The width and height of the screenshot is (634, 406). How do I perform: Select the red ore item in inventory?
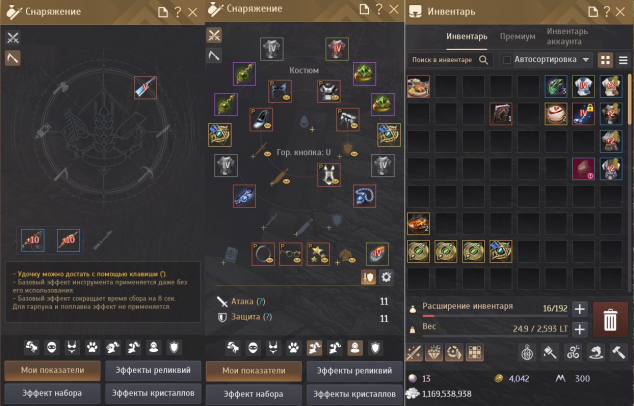(x=583, y=169)
